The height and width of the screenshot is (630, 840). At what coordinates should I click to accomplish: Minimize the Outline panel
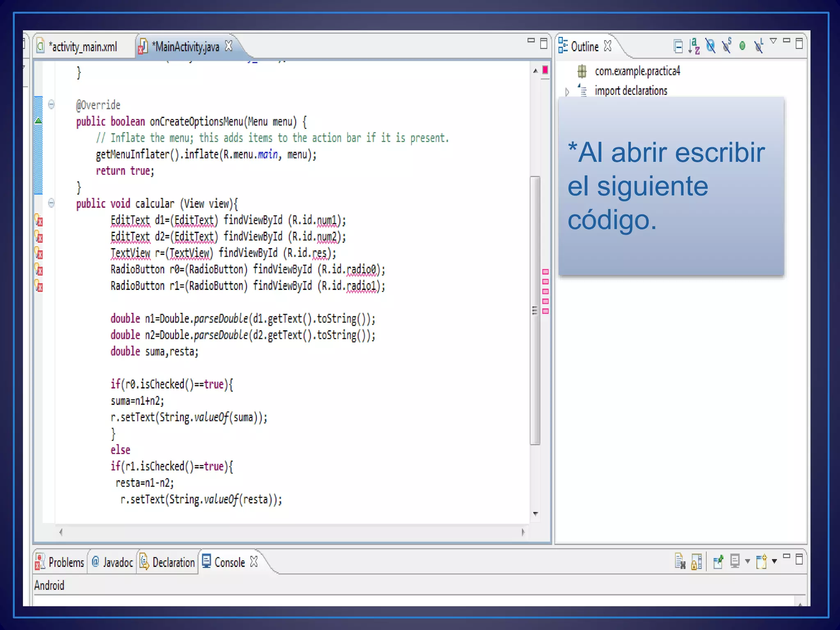[x=786, y=40]
